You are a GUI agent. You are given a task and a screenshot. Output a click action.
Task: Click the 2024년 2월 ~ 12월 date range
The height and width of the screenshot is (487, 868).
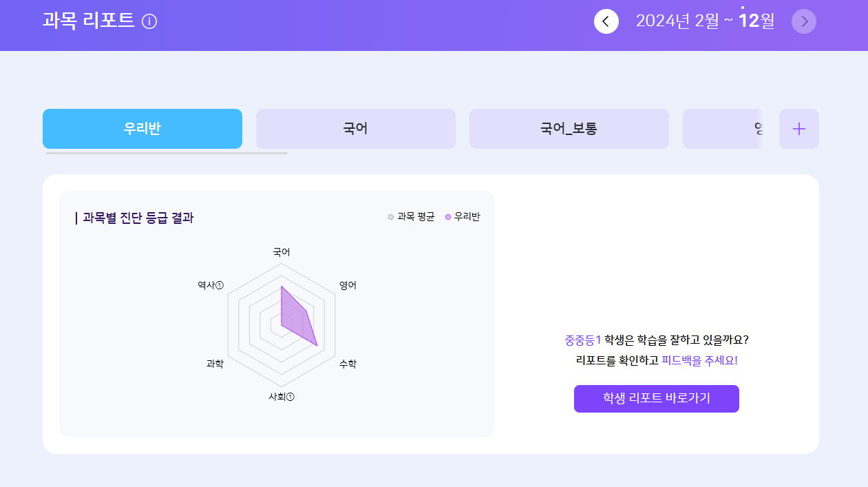[x=705, y=21]
